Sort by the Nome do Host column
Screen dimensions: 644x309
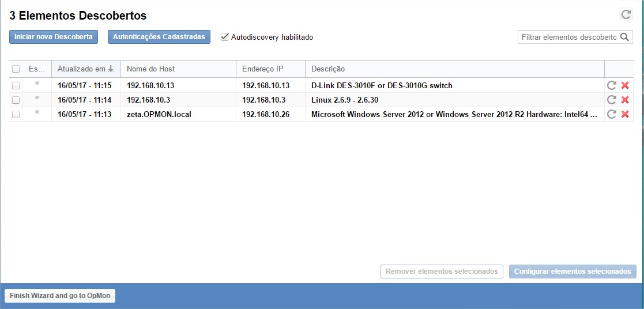(x=150, y=69)
